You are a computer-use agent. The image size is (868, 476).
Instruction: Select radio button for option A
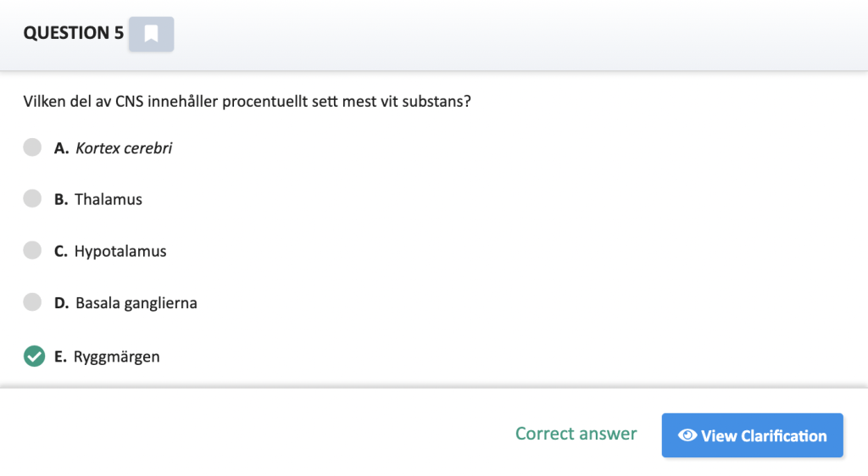[x=32, y=147]
